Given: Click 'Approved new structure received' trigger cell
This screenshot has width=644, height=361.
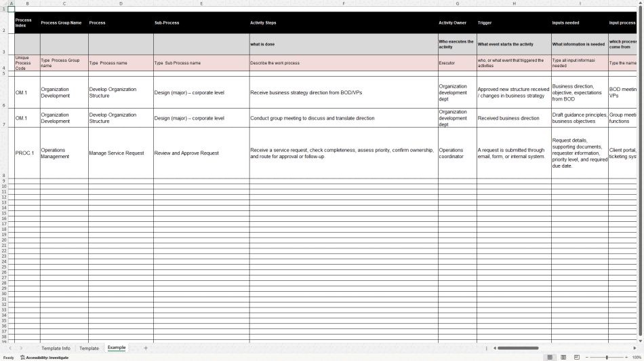Looking at the screenshot, I should pos(514,92).
